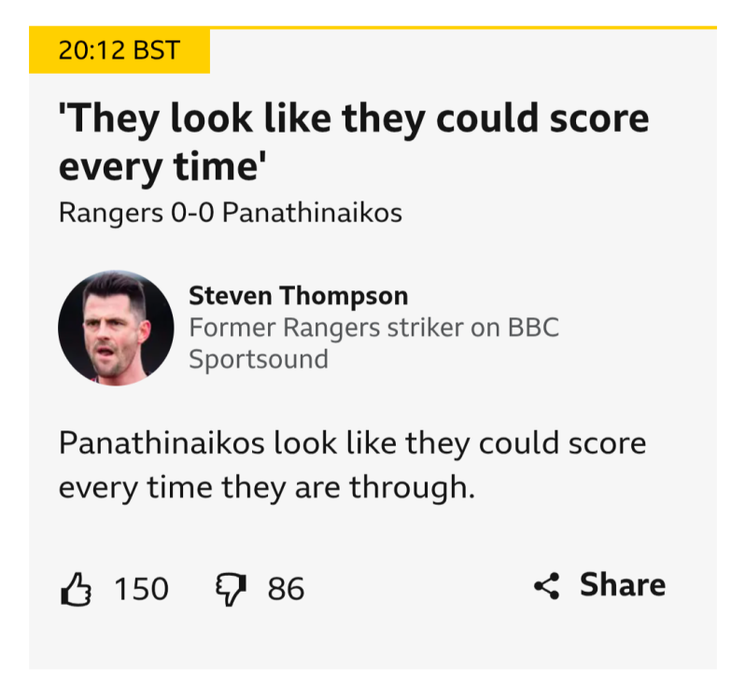Select the 86 dislikes count
746x700 pixels.
[x=286, y=589]
